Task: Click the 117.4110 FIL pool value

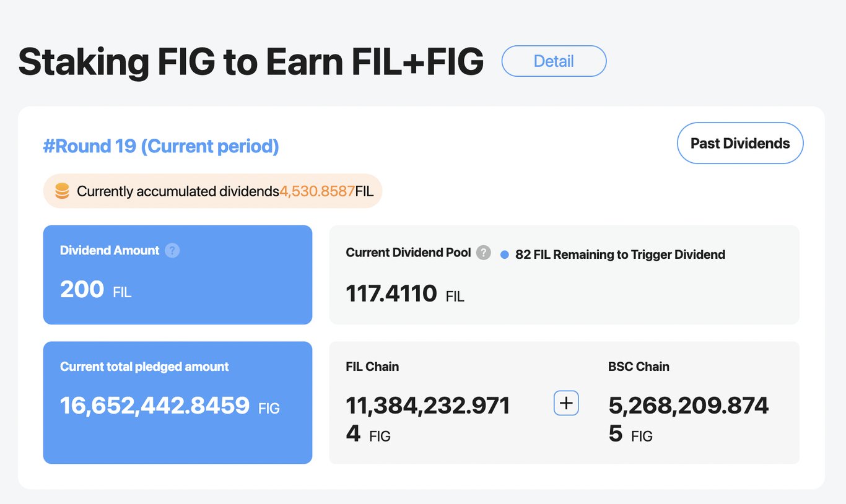Action: click(391, 294)
